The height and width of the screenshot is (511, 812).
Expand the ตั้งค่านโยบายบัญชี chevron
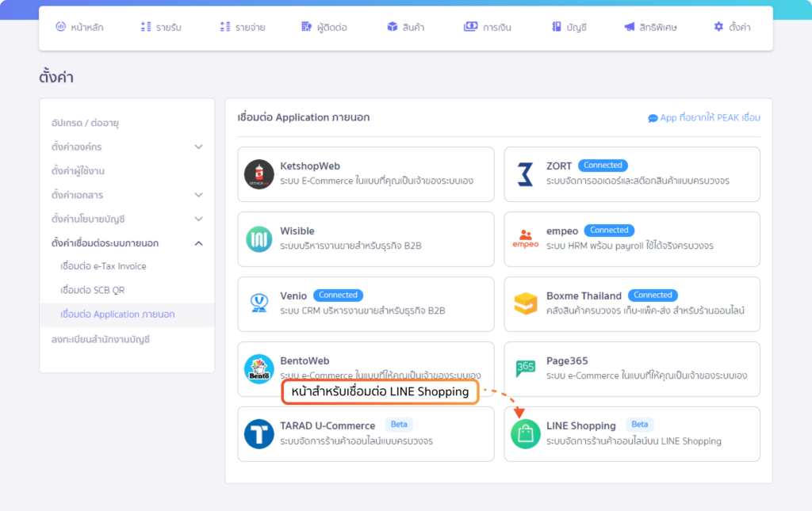point(198,219)
